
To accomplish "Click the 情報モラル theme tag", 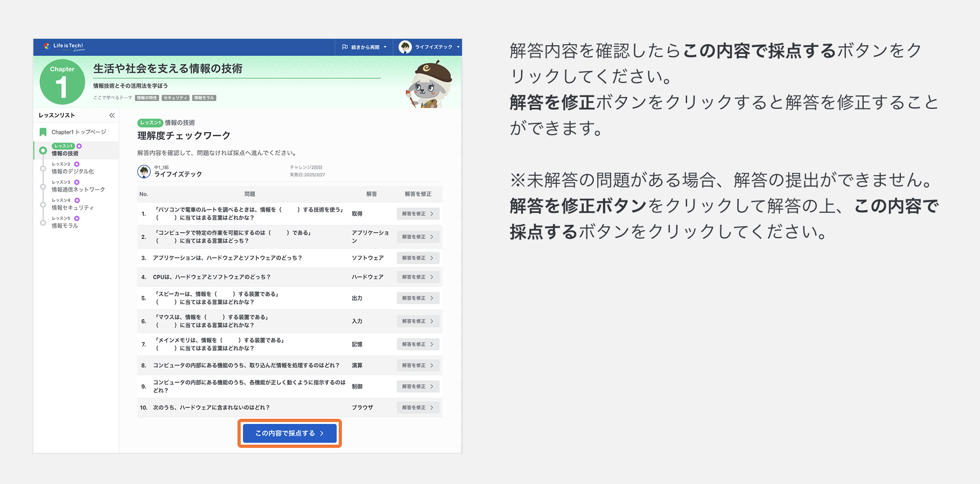I will 204,98.
